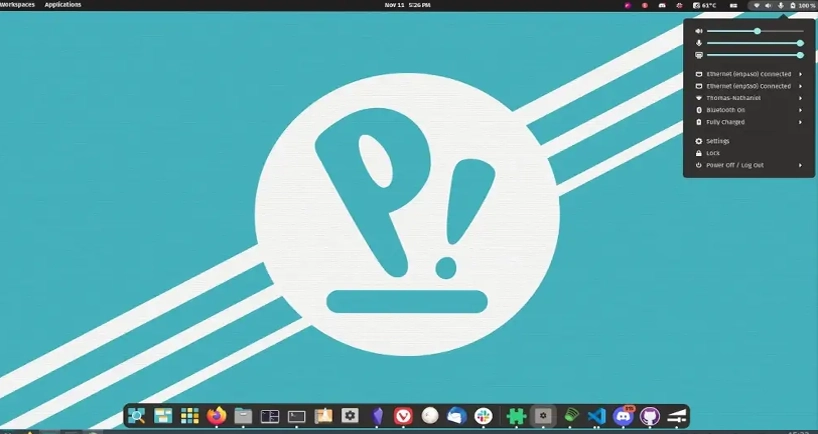Launch Slack from the dock

483,415
